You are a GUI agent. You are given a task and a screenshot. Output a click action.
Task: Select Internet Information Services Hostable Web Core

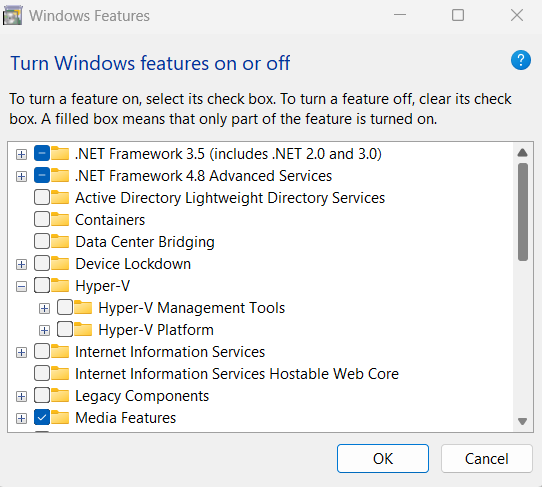pos(237,374)
